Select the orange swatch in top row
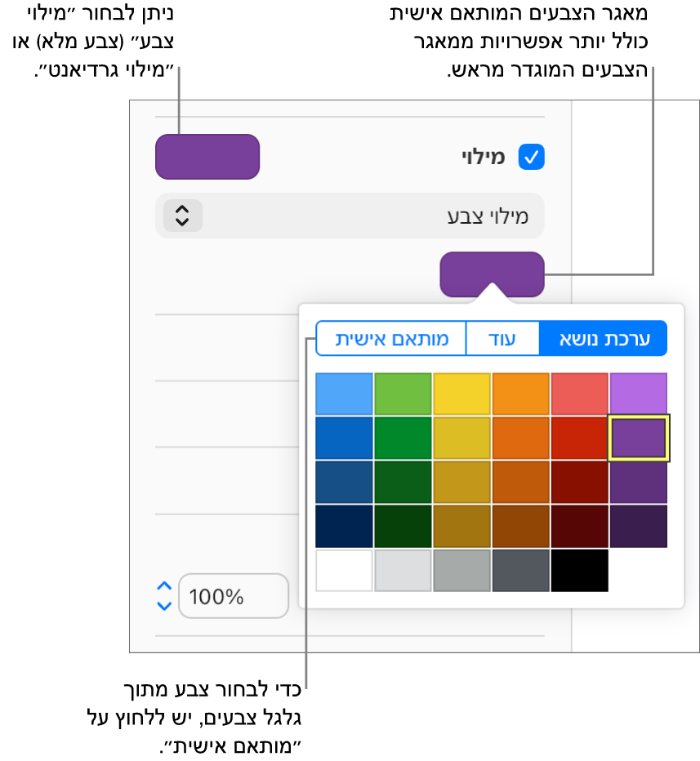 (520, 394)
